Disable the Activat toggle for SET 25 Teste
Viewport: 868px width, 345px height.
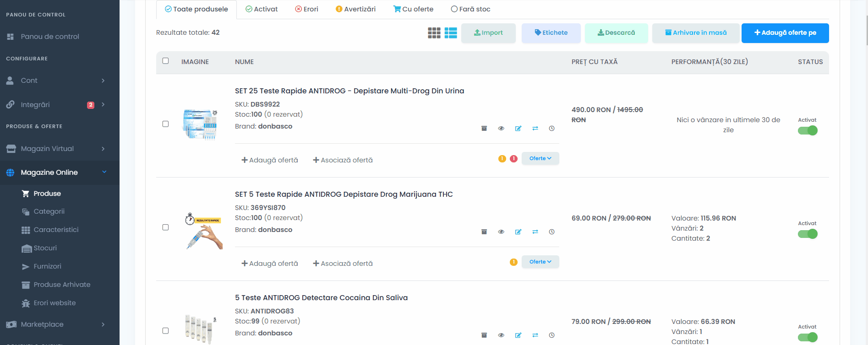pos(807,131)
